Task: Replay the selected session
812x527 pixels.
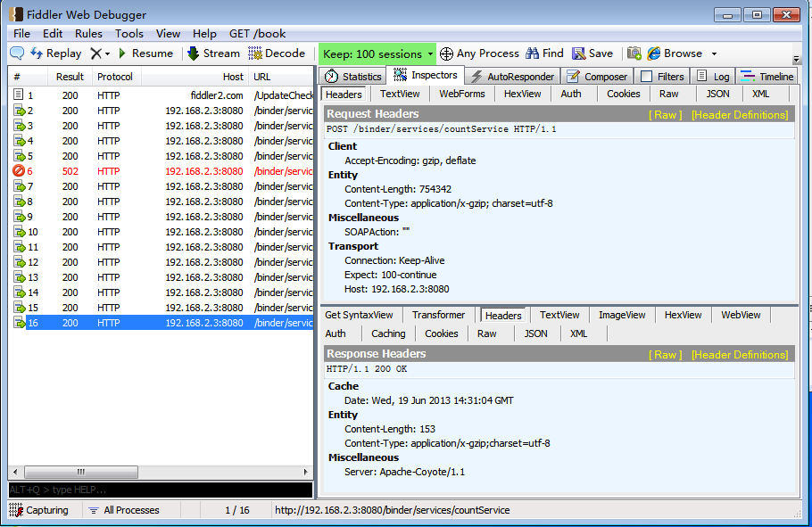Action: [x=56, y=54]
